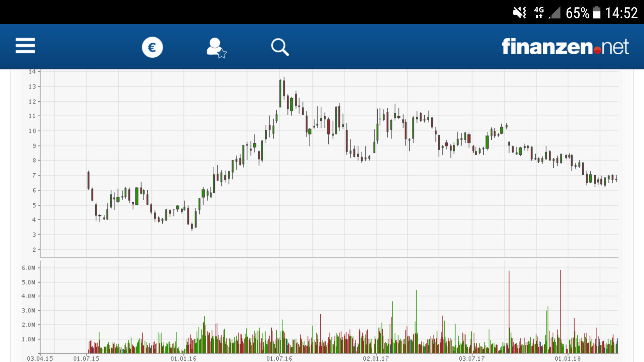The height and width of the screenshot is (362, 644).
Task: Select the 03.07.17 date axis label
Action: coord(472,358)
